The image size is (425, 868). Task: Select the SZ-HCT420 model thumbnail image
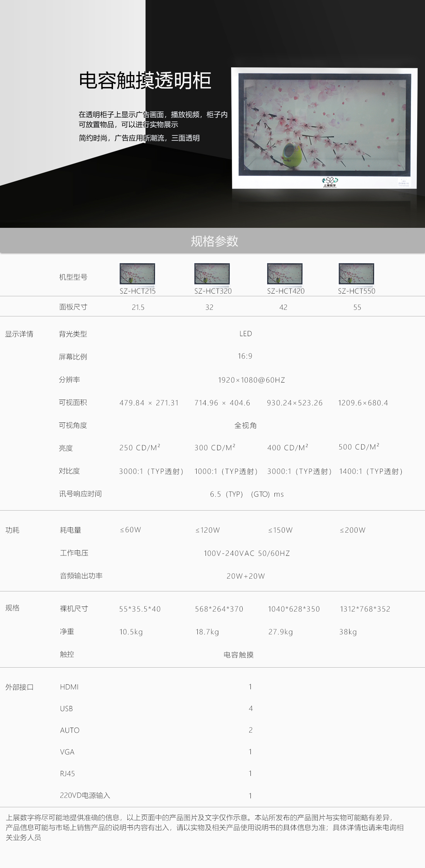(284, 274)
